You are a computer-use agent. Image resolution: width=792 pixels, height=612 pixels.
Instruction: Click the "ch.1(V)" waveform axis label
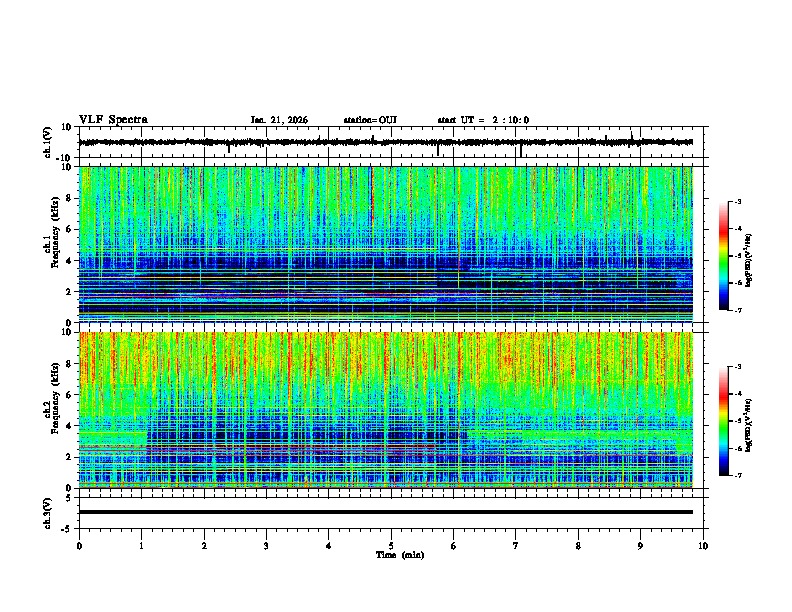(48, 142)
